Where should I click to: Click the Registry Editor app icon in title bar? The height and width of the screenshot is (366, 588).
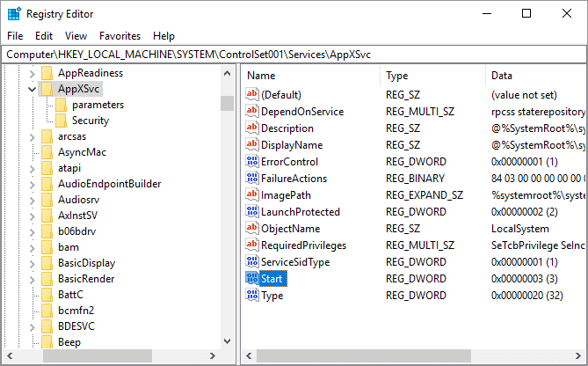point(15,14)
